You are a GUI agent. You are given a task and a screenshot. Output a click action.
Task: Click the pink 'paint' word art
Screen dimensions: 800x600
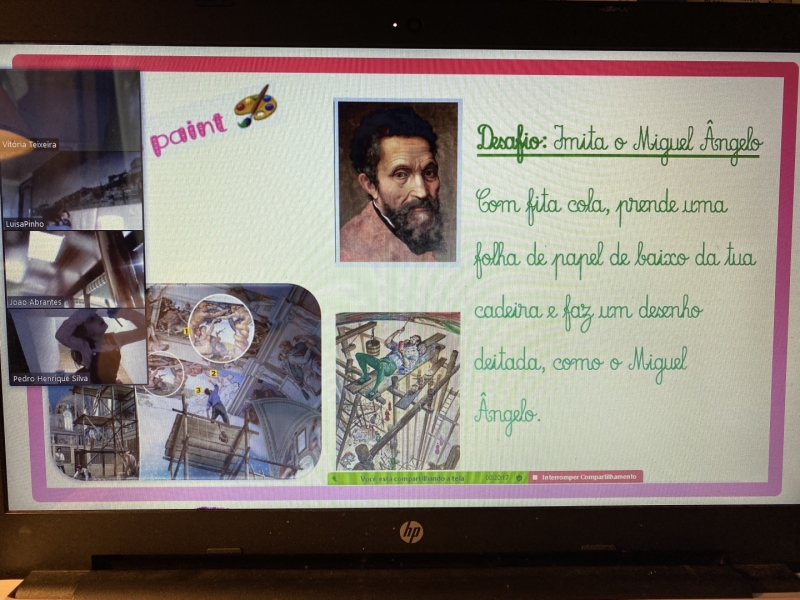click(x=188, y=132)
